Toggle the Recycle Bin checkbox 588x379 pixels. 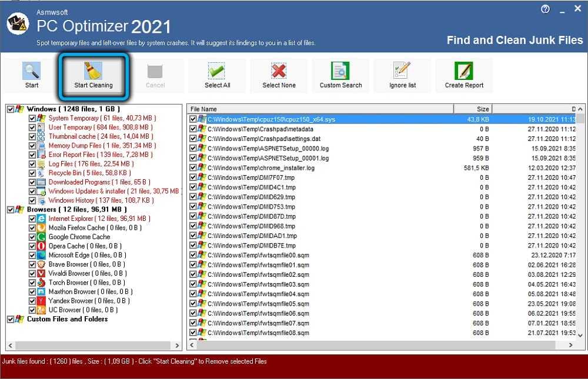click(x=33, y=173)
